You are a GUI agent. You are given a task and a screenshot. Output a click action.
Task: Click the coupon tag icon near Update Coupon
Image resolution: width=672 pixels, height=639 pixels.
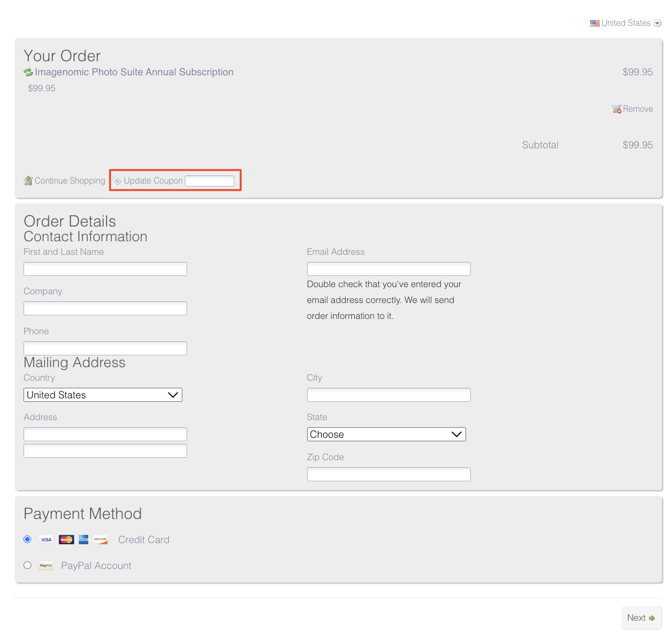click(117, 180)
